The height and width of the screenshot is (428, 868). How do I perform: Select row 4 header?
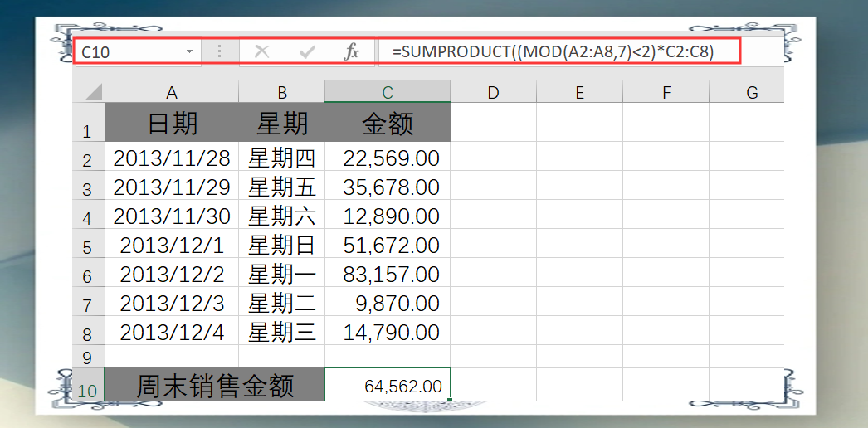point(89,215)
